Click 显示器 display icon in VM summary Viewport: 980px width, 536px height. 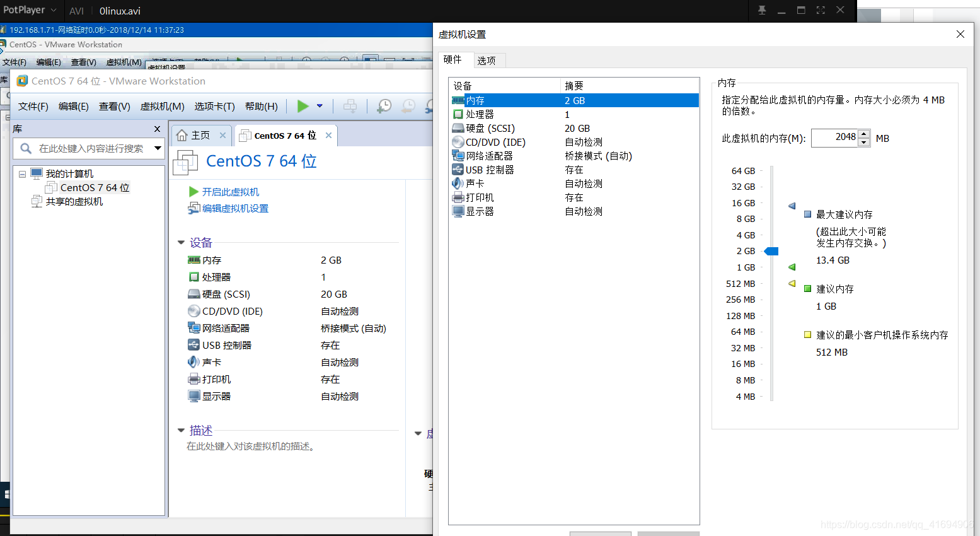[x=193, y=396]
